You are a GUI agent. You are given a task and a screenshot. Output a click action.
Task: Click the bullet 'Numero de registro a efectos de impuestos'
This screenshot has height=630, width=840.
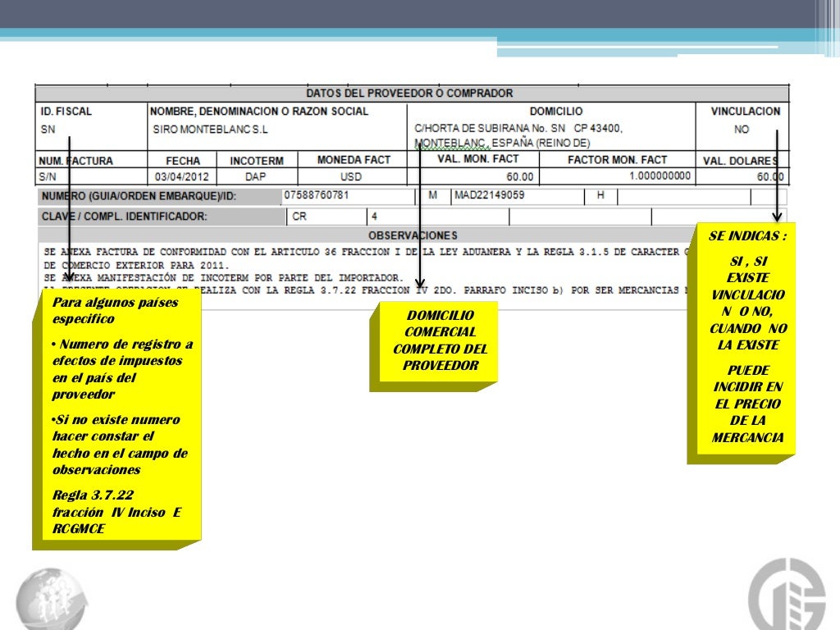tap(122, 369)
